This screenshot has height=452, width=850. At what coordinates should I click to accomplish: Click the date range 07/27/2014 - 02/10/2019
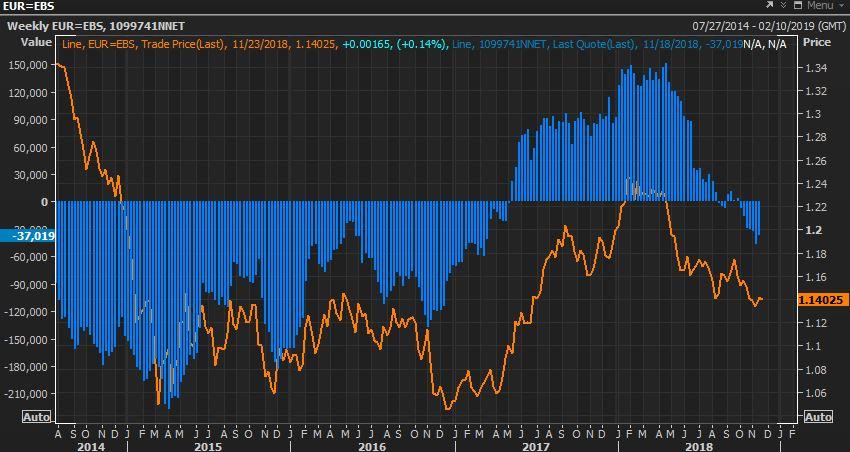point(768,25)
